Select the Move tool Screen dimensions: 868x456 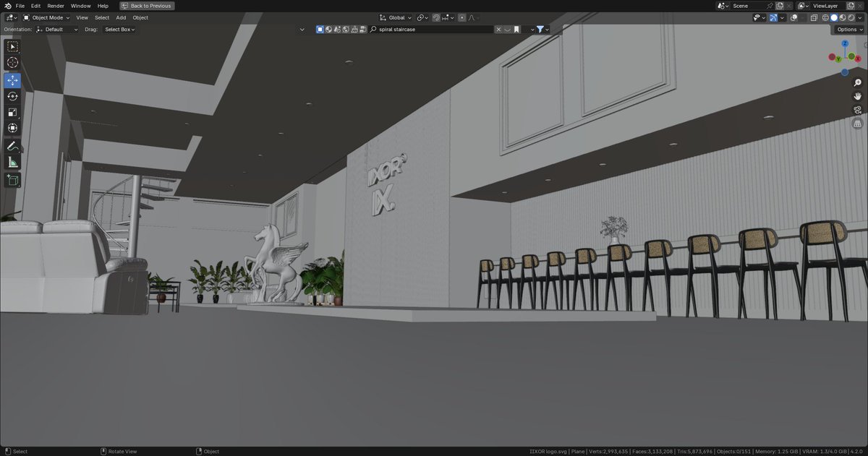(x=12, y=80)
